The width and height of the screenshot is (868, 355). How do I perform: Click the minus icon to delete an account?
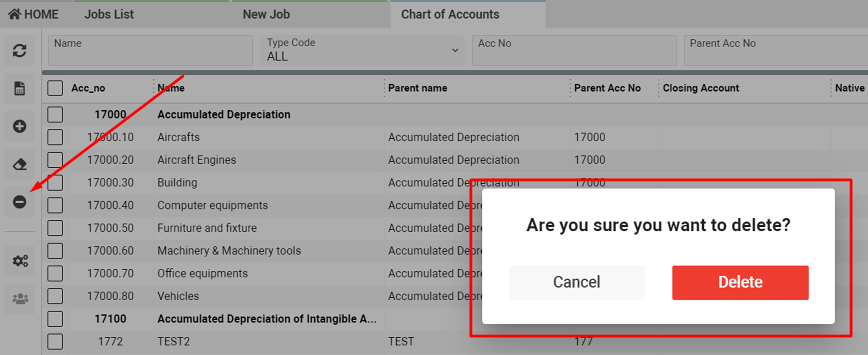[x=19, y=202]
